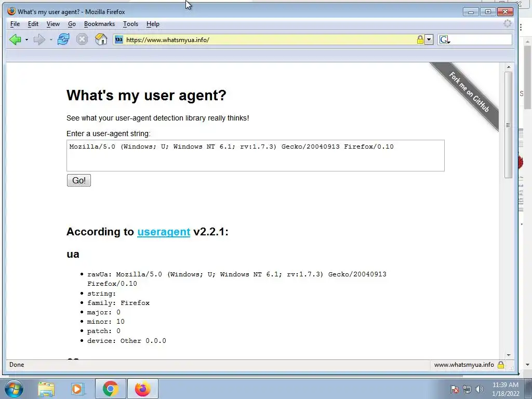The height and width of the screenshot is (399, 532).
Task: Click the 'device: Other 0.0.0' list item
Action: tap(127, 341)
